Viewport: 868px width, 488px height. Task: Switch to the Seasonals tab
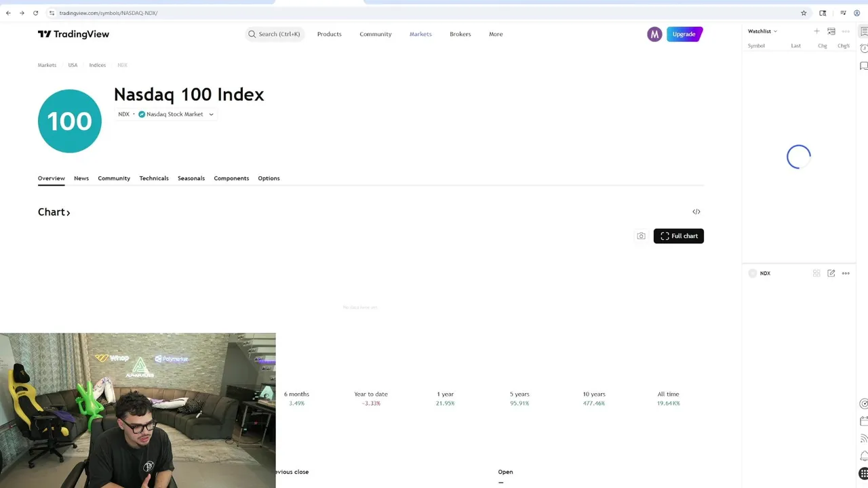[191, 178]
